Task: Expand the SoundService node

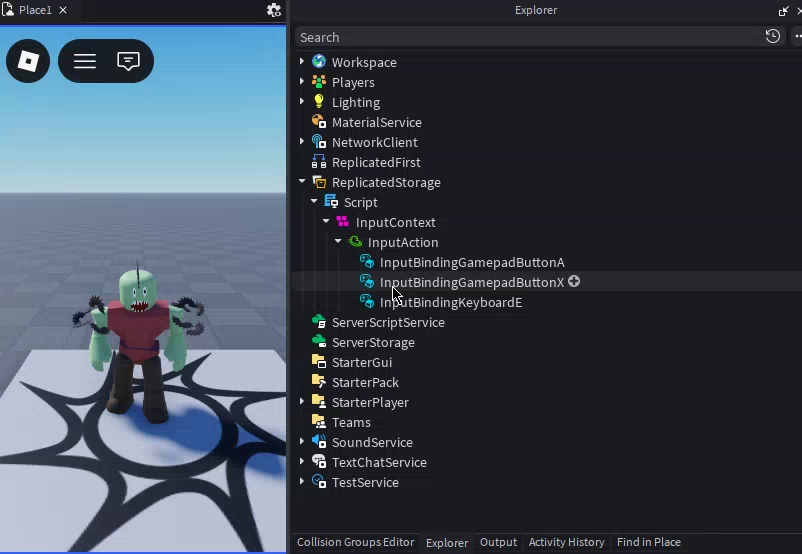Action: point(302,441)
